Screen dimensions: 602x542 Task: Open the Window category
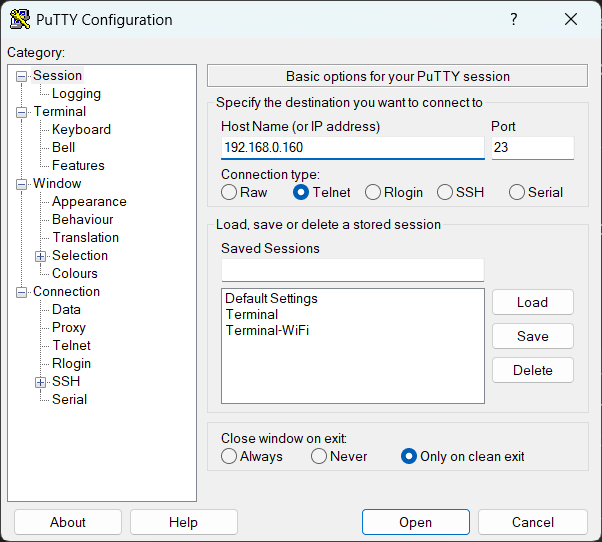click(x=57, y=184)
